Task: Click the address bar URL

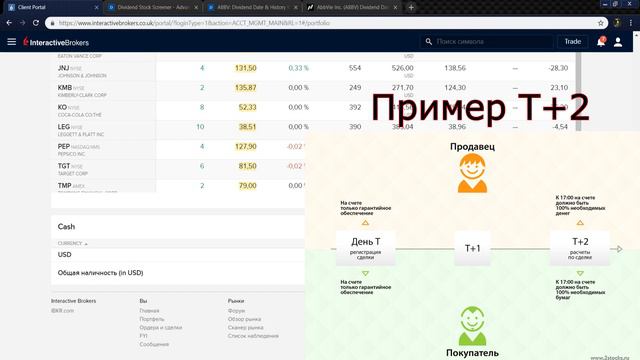Action: point(194,23)
